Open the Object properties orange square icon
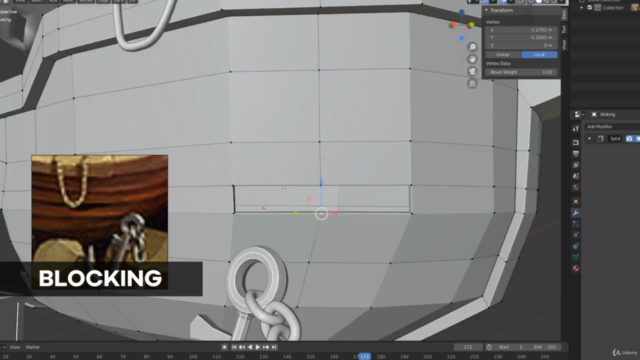 576,202
